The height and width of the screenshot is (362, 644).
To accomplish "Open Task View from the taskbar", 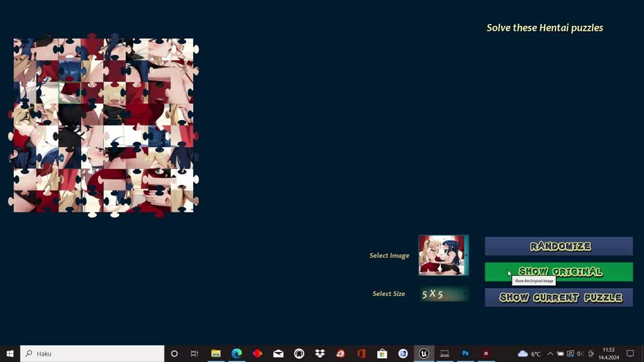I will [x=194, y=354].
